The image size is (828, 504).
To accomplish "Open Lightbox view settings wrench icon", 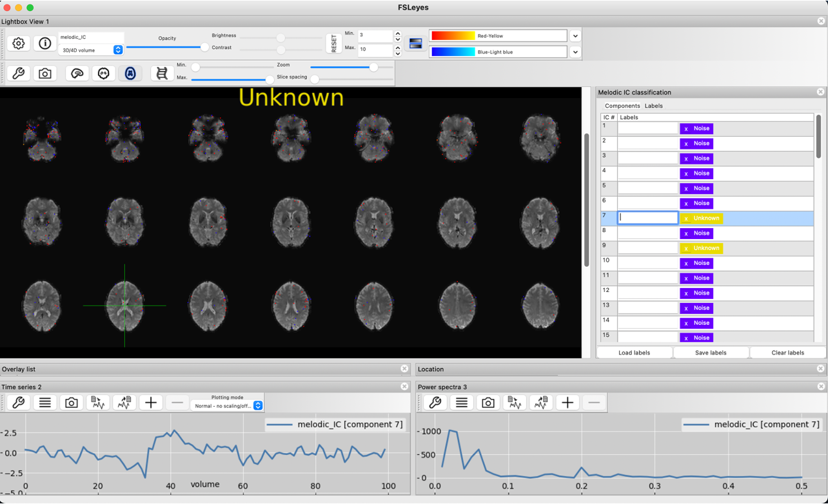I will (19, 73).
